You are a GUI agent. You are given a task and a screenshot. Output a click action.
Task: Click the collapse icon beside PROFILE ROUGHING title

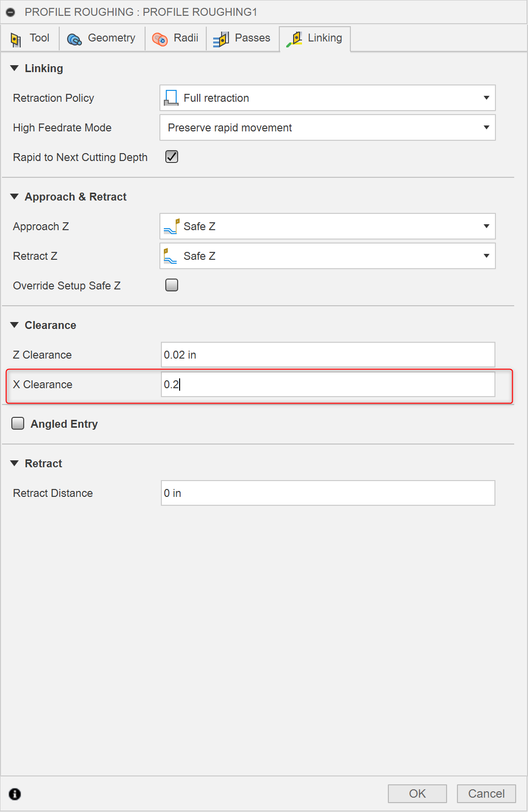(10, 12)
